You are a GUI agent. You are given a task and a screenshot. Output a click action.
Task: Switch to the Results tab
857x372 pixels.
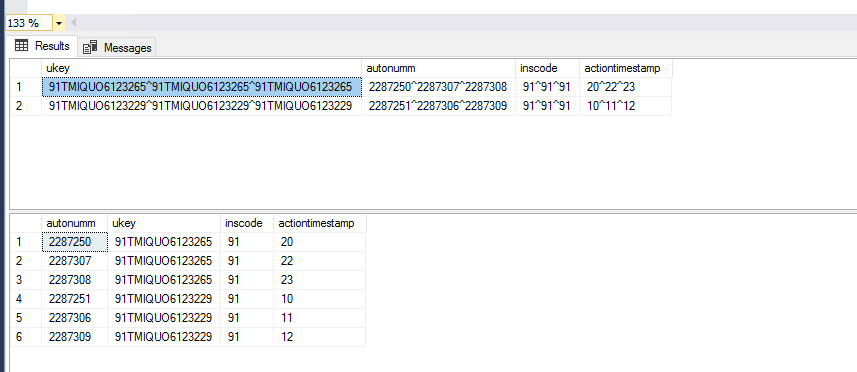tap(42, 46)
